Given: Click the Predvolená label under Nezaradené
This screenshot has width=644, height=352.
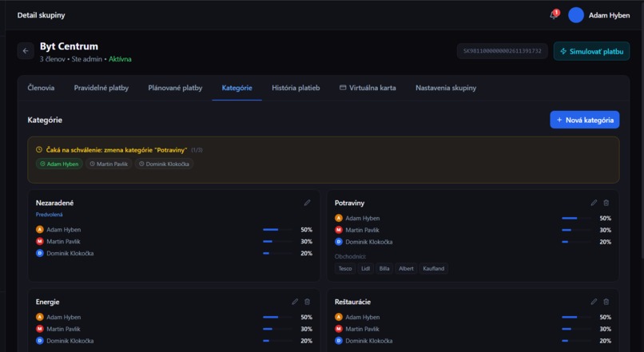Looking at the screenshot, I should coord(49,215).
